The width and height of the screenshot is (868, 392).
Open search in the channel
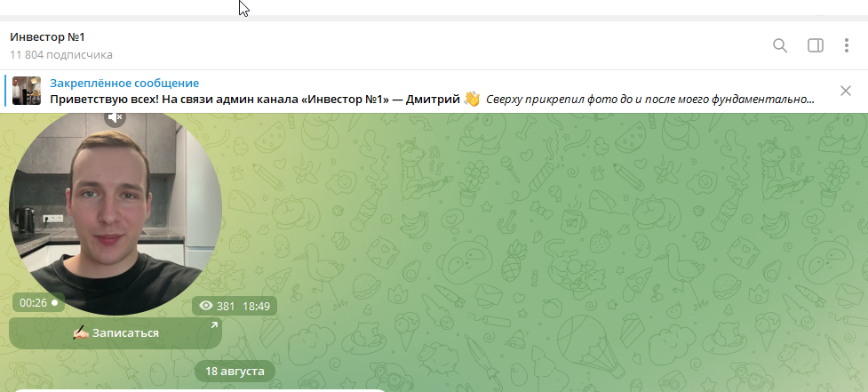pos(780,45)
